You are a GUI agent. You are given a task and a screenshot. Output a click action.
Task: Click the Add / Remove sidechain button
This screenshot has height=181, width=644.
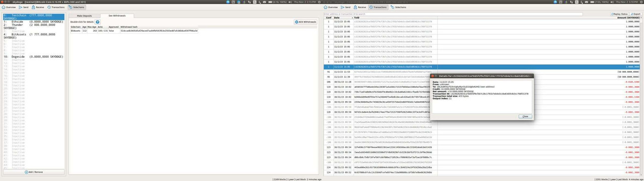coord(34,172)
